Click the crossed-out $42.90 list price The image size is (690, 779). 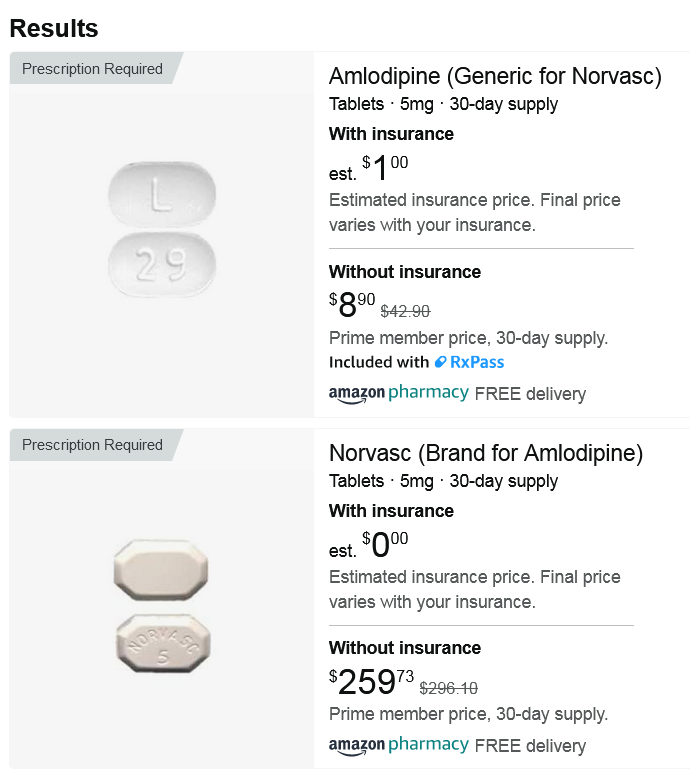405,311
